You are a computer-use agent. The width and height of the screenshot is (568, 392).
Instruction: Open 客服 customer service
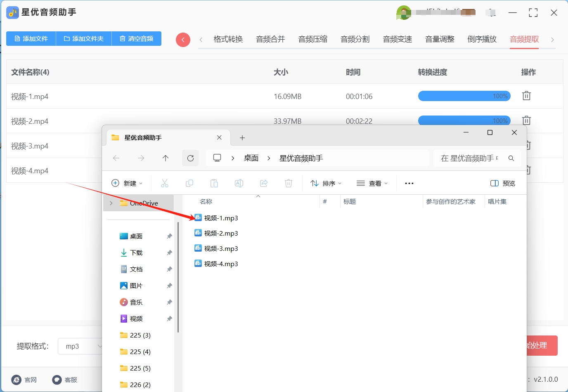65,380
